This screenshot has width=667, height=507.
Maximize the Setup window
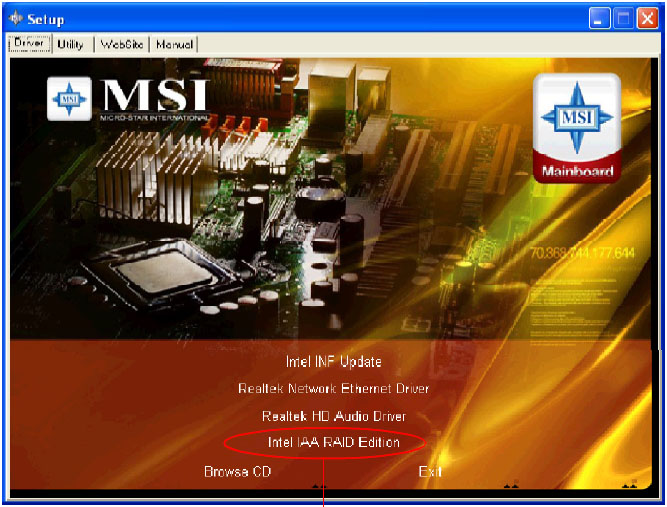623,19
